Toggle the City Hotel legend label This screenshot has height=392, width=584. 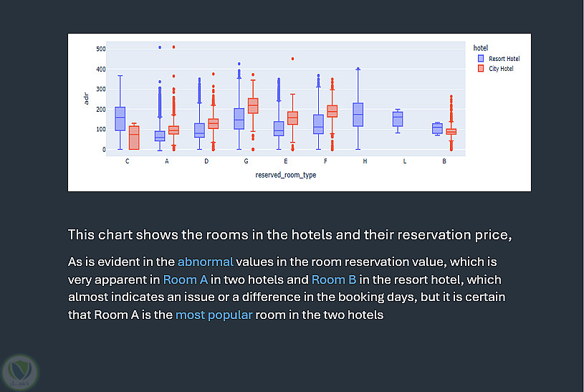point(501,69)
